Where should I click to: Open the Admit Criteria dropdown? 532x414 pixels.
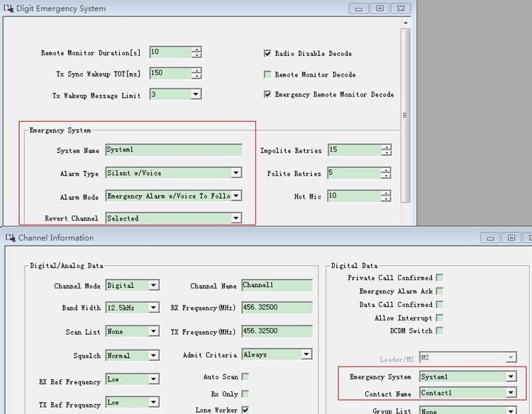tap(306, 354)
